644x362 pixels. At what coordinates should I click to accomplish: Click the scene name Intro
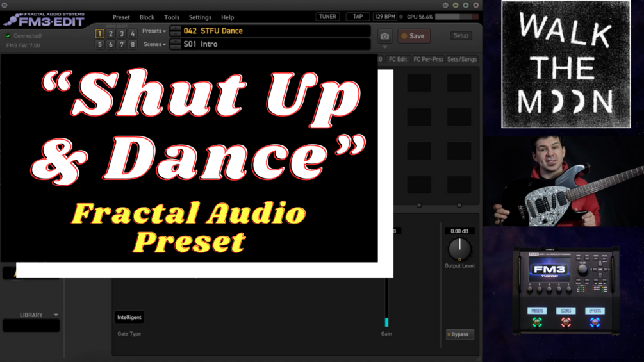(x=209, y=44)
